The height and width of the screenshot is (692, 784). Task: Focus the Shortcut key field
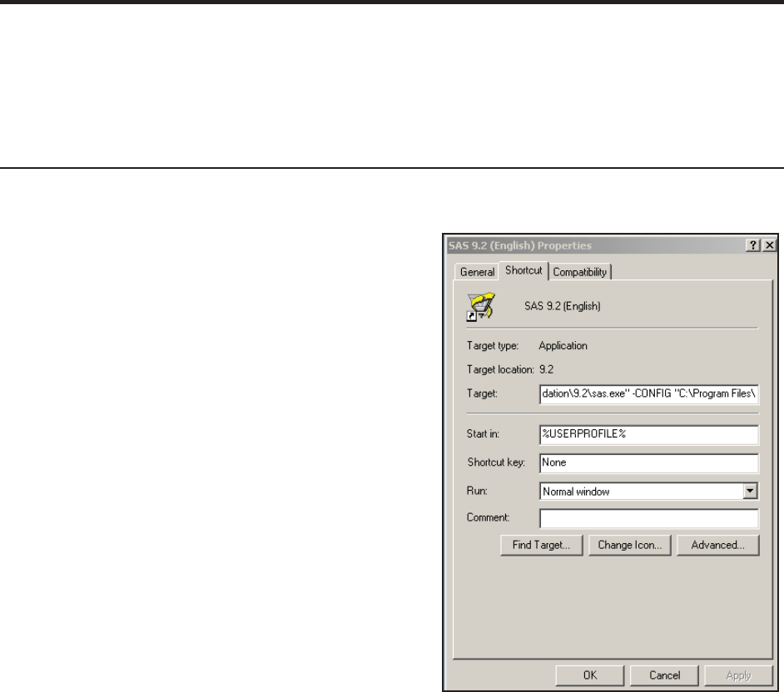(649, 462)
